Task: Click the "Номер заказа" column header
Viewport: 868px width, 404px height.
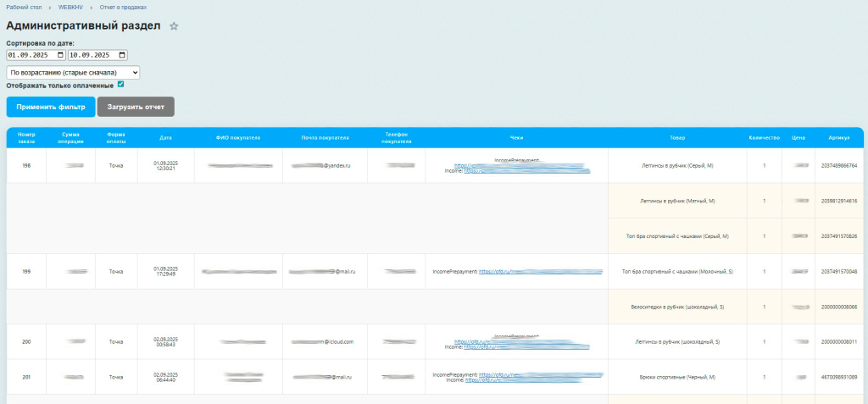Action: click(x=26, y=138)
